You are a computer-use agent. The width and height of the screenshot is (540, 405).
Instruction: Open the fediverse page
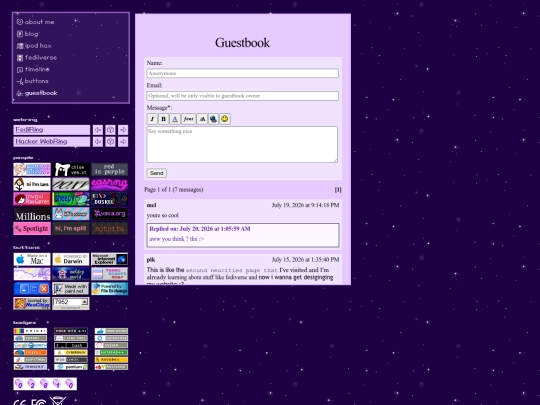coord(37,58)
